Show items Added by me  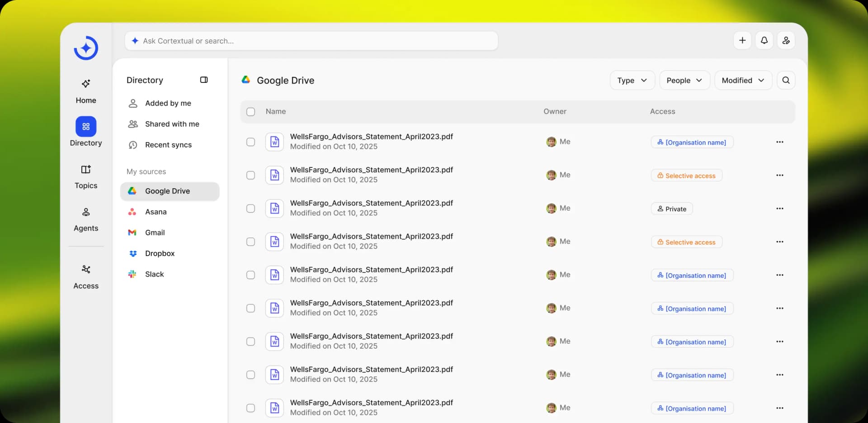coord(170,103)
